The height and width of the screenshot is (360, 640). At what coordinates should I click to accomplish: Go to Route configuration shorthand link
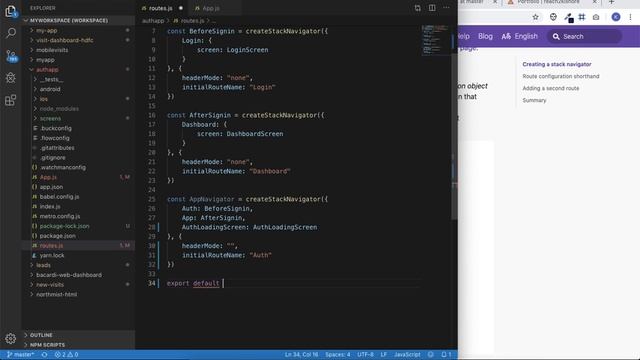561,76
